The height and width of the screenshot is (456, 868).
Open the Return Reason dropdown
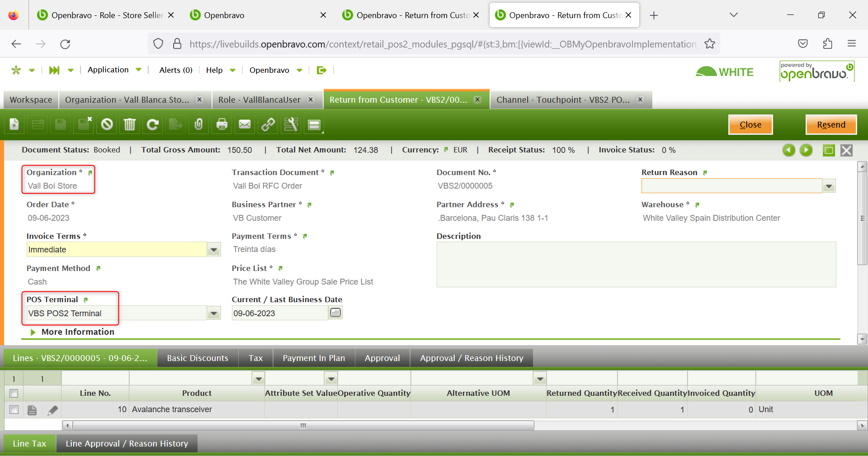tap(829, 186)
